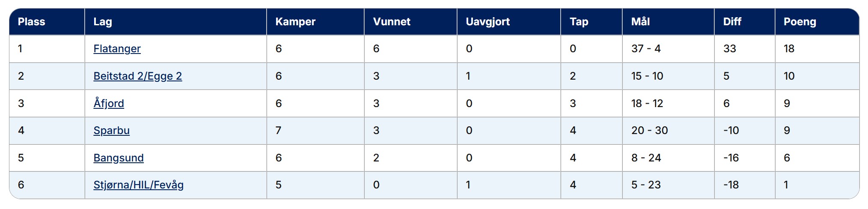Click the Lag column header
Viewport: 868px width, 209px height.
click(x=103, y=22)
